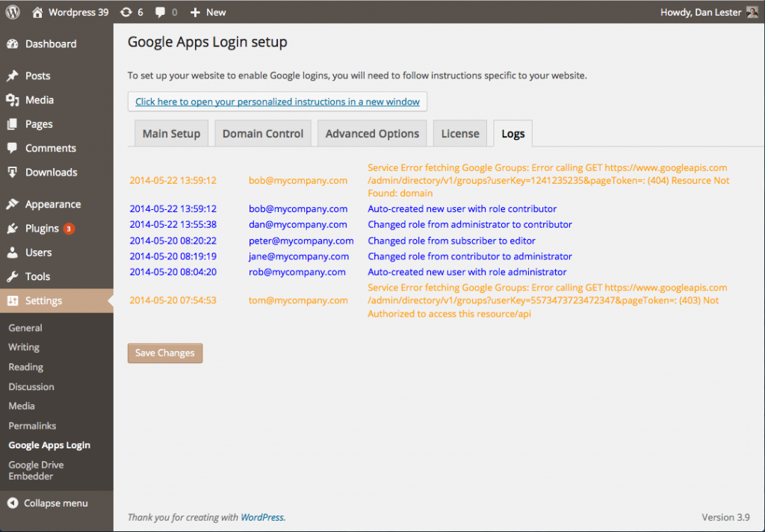Switch to the Main Setup tab
This screenshot has height=532, width=765.
(x=171, y=133)
